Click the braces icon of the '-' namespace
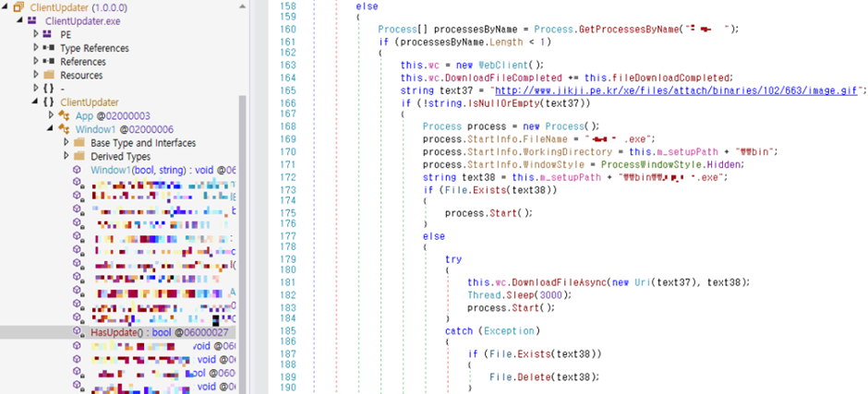 click(49, 88)
